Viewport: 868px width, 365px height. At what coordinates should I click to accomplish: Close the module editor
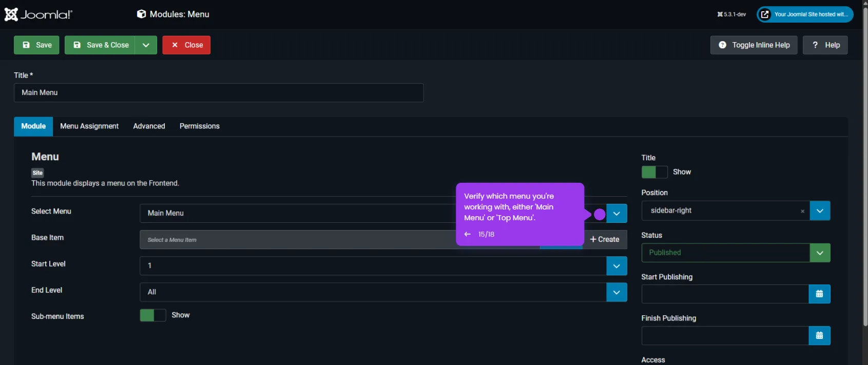pyautogui.click(x=186, y=45)
